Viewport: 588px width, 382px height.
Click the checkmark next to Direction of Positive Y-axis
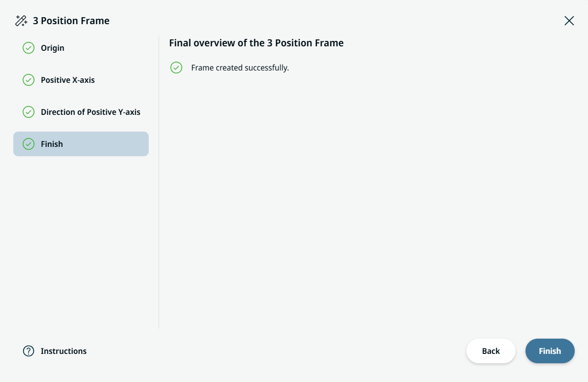[29, 112]
